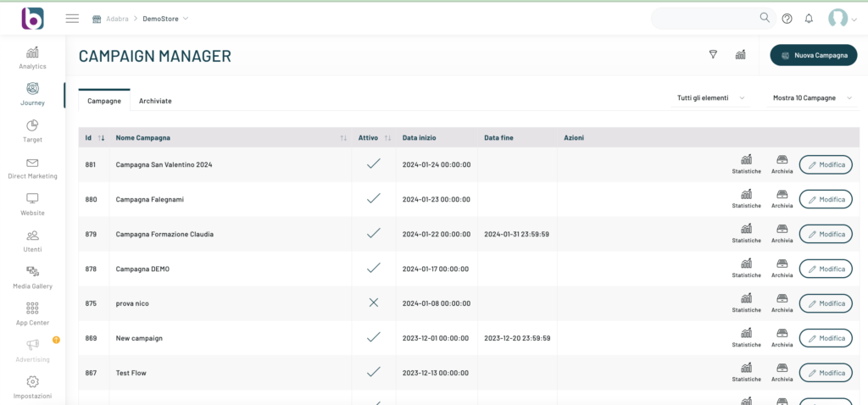Select the Campagne tab

tap(104, 101)
